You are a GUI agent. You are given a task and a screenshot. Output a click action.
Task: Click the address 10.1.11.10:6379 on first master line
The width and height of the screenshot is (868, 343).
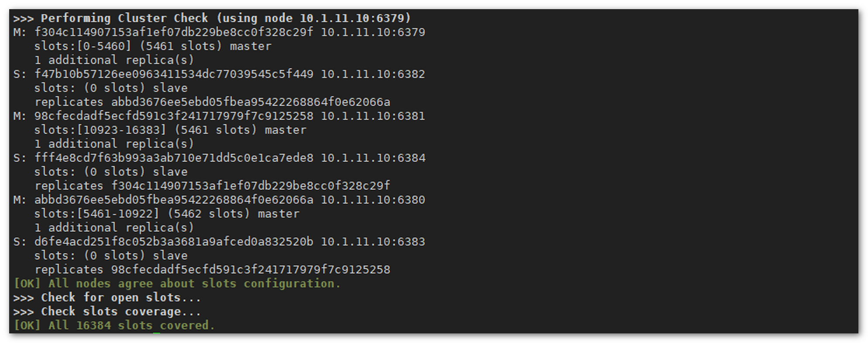(373, 32)
